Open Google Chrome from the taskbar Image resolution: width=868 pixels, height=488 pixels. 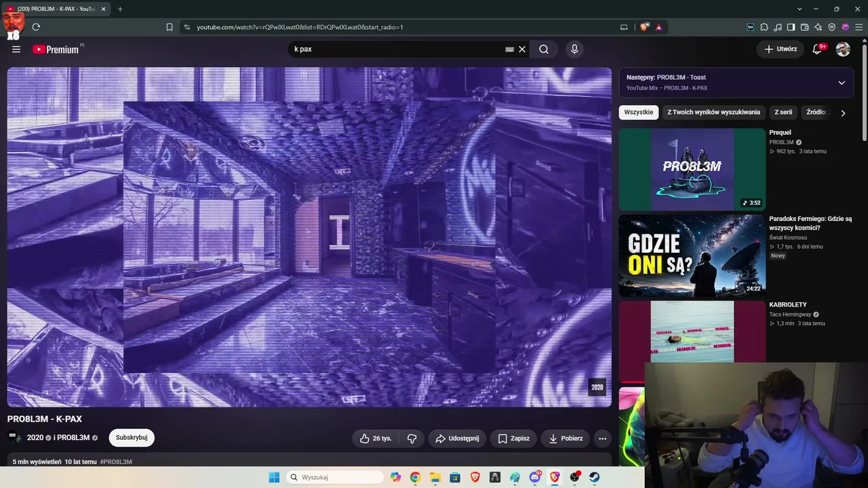coord(415,477)
